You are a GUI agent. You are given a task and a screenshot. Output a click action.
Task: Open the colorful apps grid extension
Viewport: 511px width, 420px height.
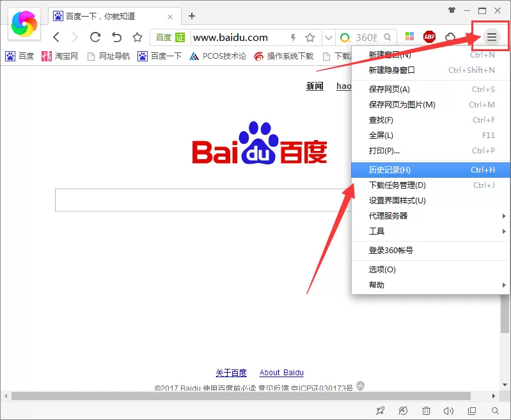(409, 36)
